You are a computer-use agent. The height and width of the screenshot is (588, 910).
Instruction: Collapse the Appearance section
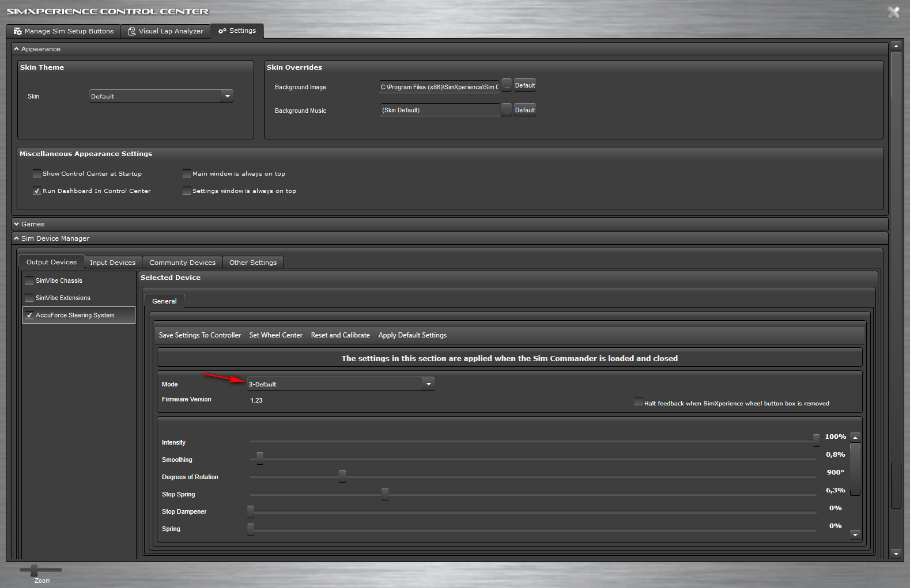(x=17, y=49)
